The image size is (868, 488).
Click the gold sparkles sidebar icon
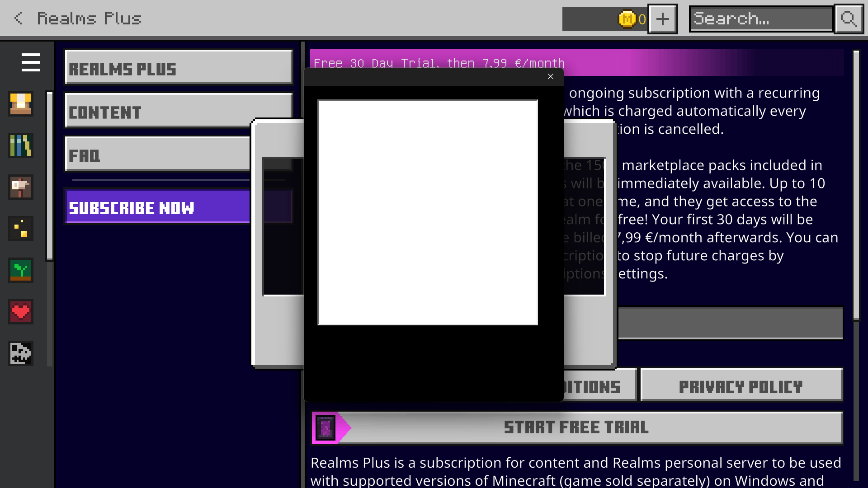[x=21, y=229]
